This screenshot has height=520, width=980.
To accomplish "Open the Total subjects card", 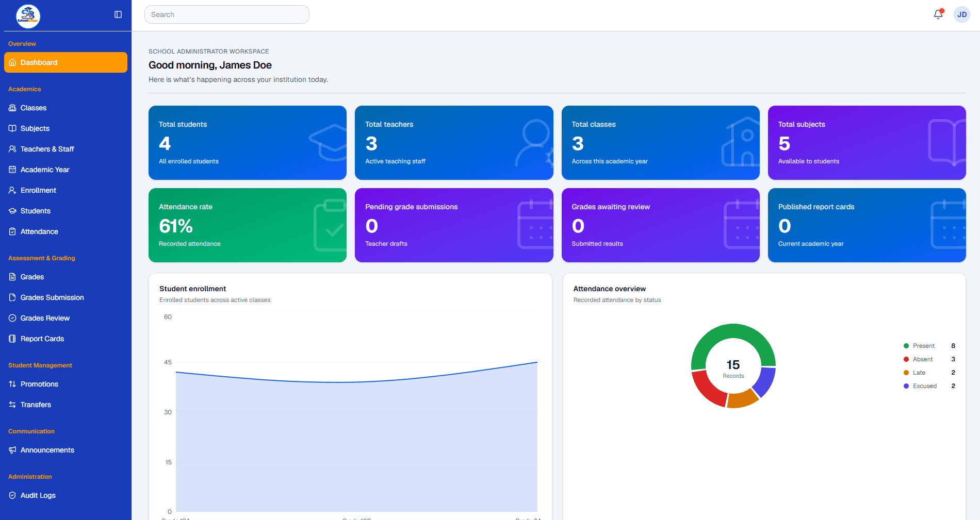I will (867, 143).
